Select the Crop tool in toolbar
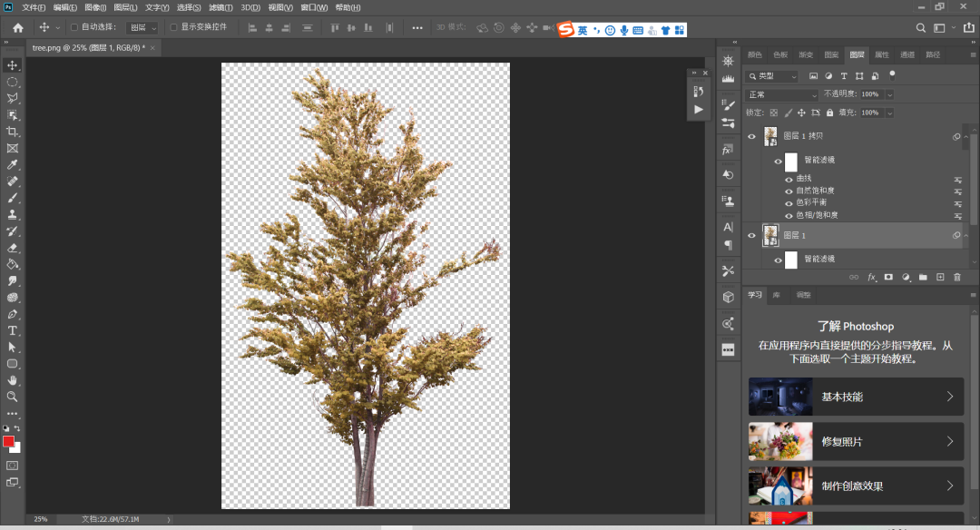 [x=13, y=132]
